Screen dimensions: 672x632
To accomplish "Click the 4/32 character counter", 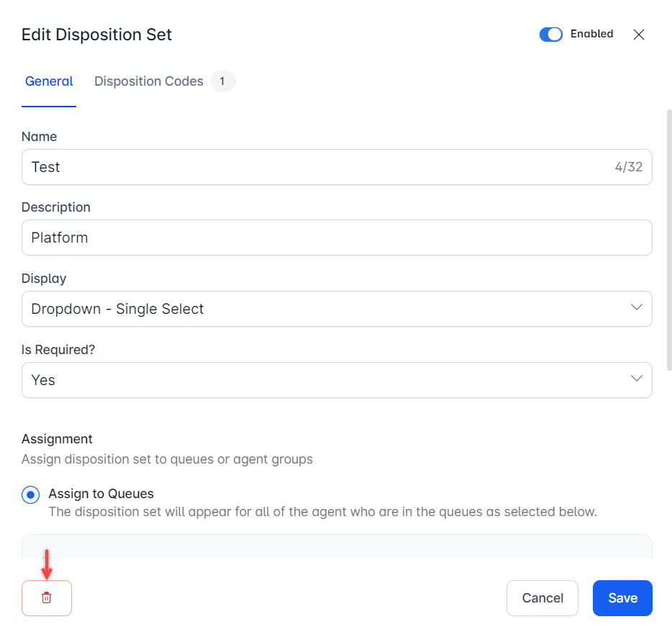I will [x=628, y=167].
